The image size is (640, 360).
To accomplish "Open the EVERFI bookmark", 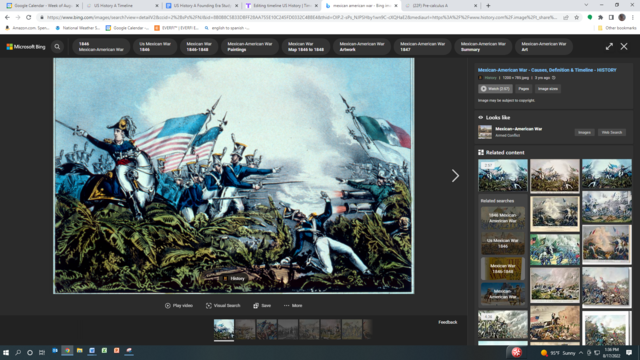I will [176, 28].
